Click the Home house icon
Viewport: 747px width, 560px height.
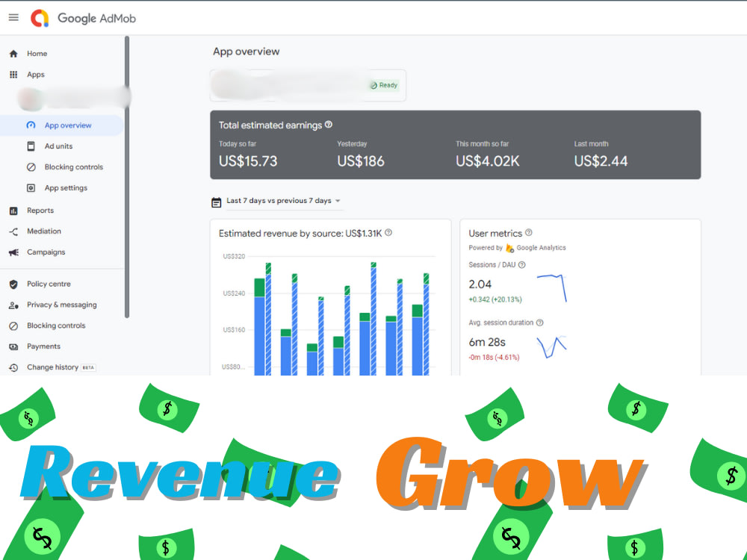coord(13,54)
